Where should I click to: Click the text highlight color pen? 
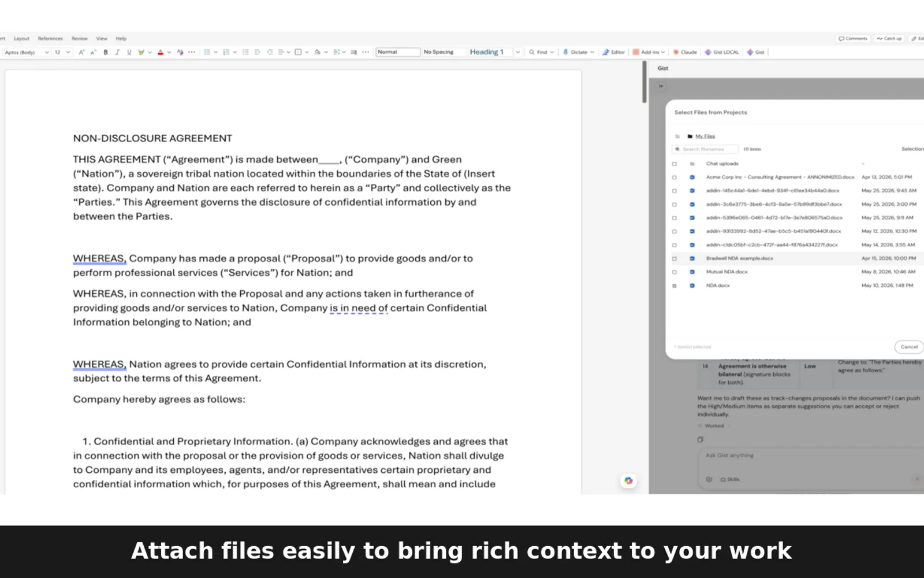[x=141, y=52]
